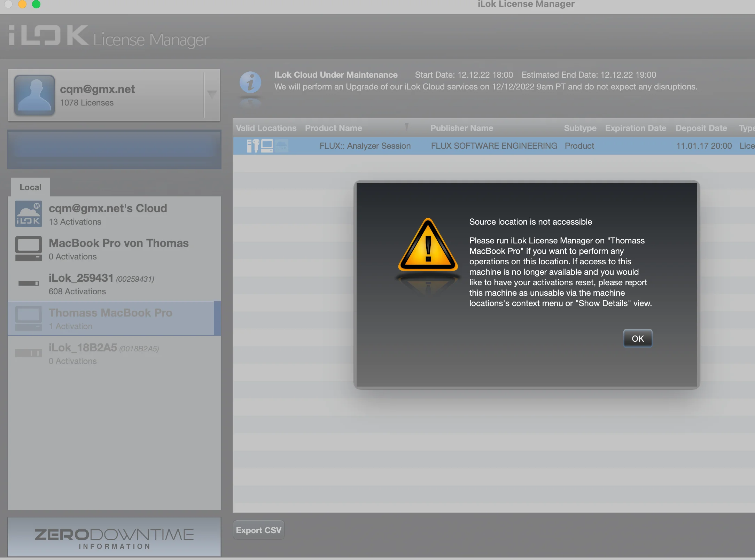Select iLok_18B2A5 location name

pyautogui.click(x=83, y=348)
